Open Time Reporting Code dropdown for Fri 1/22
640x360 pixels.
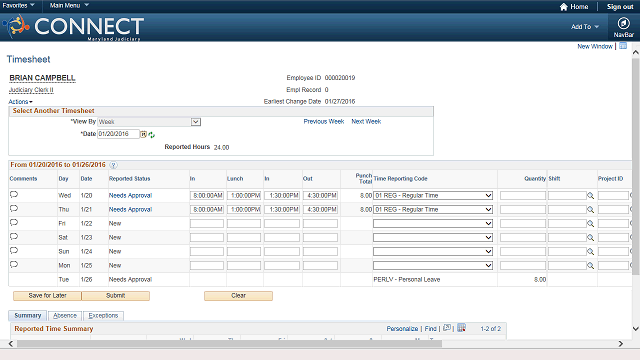coord(433,224)
